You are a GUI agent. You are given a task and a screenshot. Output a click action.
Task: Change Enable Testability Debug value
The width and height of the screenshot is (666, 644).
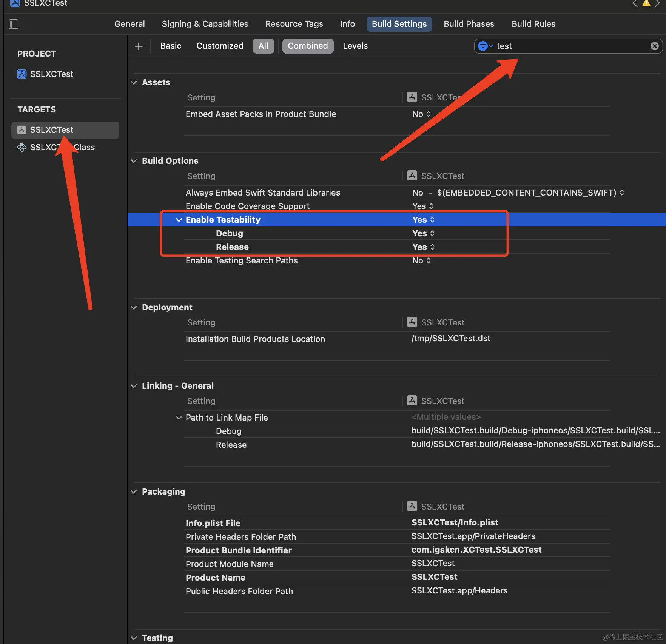[424, 234]
